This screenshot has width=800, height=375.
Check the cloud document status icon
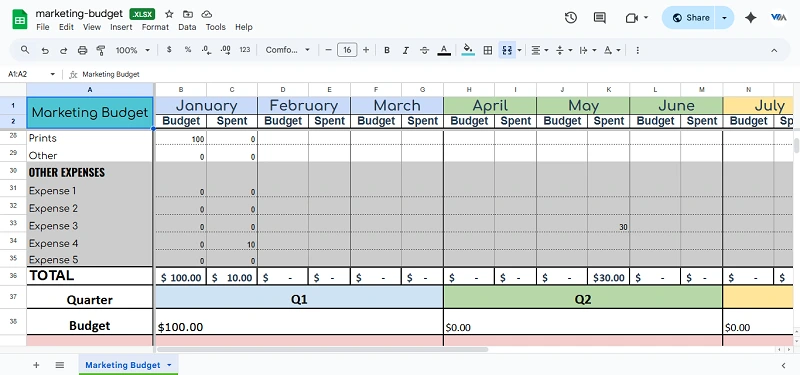207,14
